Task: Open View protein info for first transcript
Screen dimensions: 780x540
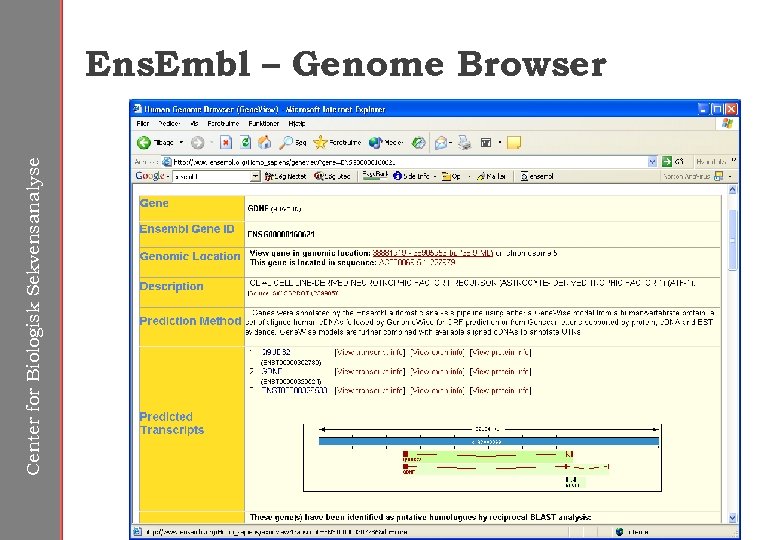Action: pos(500,353)
